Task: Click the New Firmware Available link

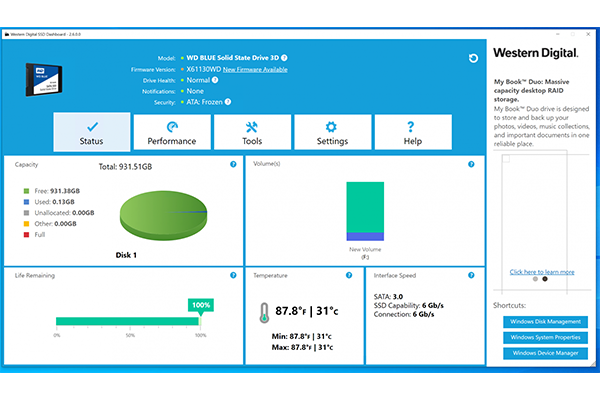Action: pyautogui.click(x=255, y=69)
